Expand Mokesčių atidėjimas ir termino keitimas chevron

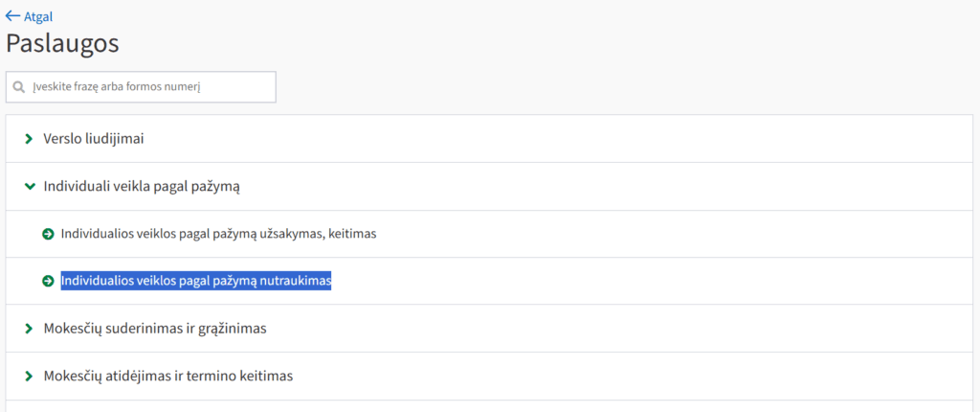[29, 376]
